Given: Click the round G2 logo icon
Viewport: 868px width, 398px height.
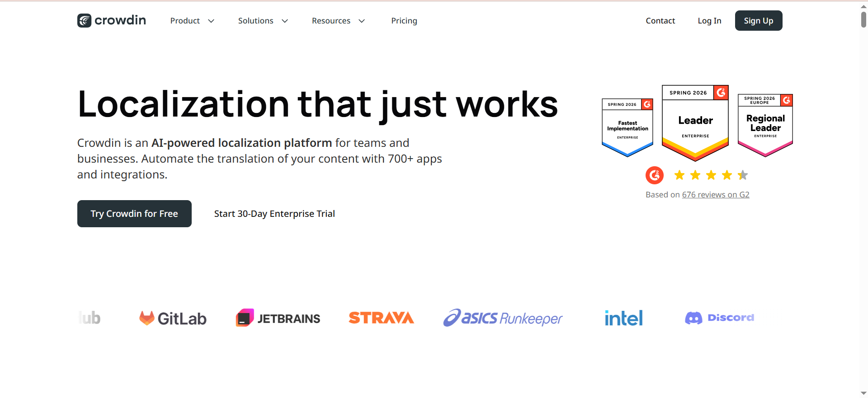Looking at the screenshot, I should [655, 175].
